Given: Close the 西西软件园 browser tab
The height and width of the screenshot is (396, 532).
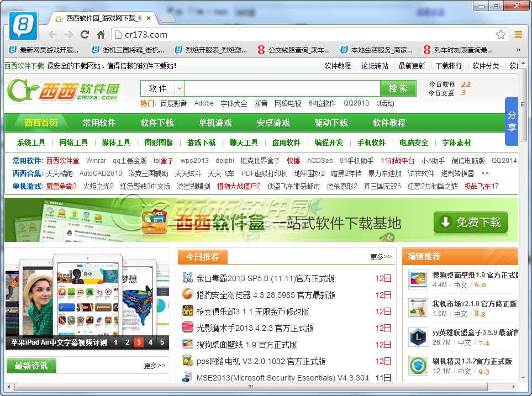Looking at the screenshot, I should (x=149, y=18).
